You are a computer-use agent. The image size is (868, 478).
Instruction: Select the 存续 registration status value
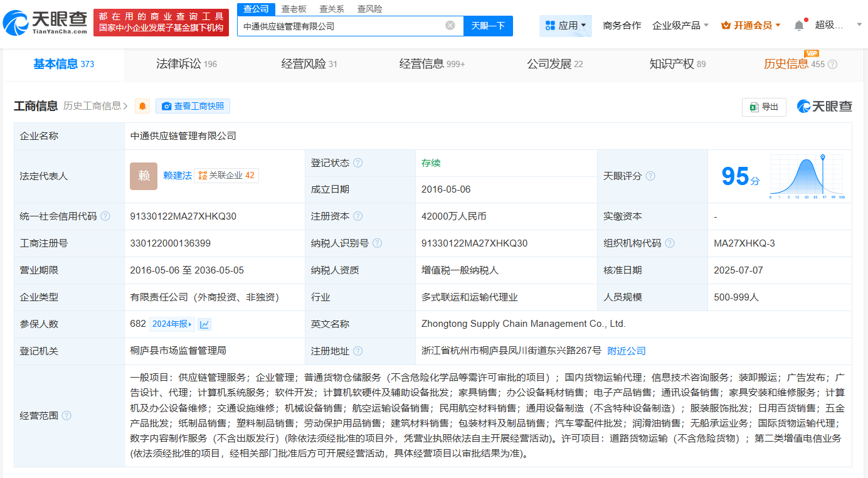[431, 163]
